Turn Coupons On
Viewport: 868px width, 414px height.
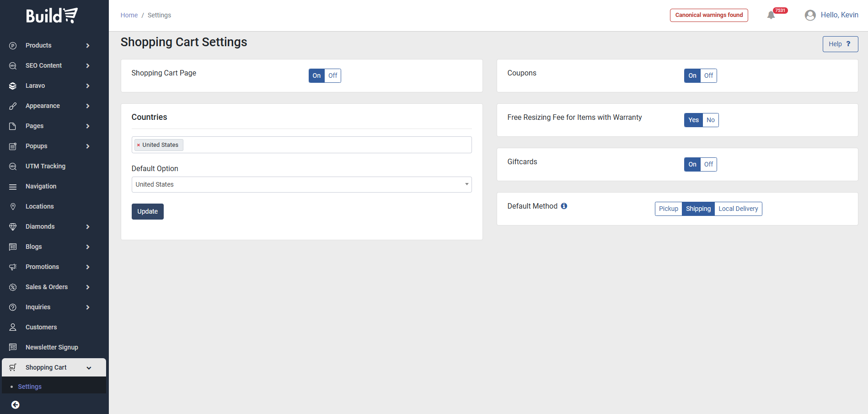pyautogui.click(x=692, y=75)
